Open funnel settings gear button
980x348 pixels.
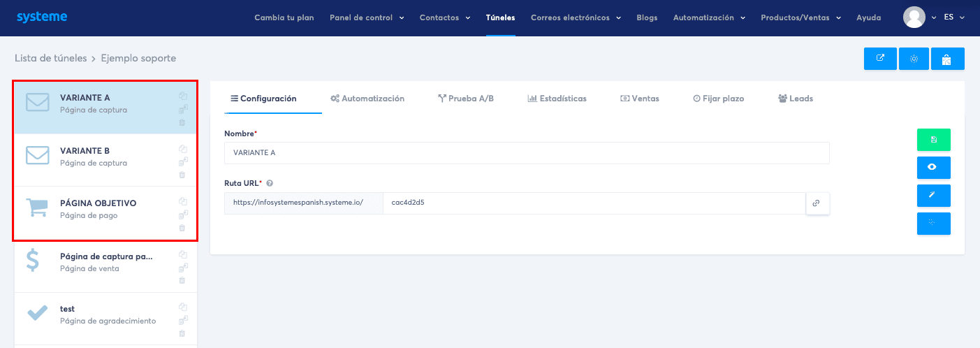pyautogui.click(x=914, y=59)
